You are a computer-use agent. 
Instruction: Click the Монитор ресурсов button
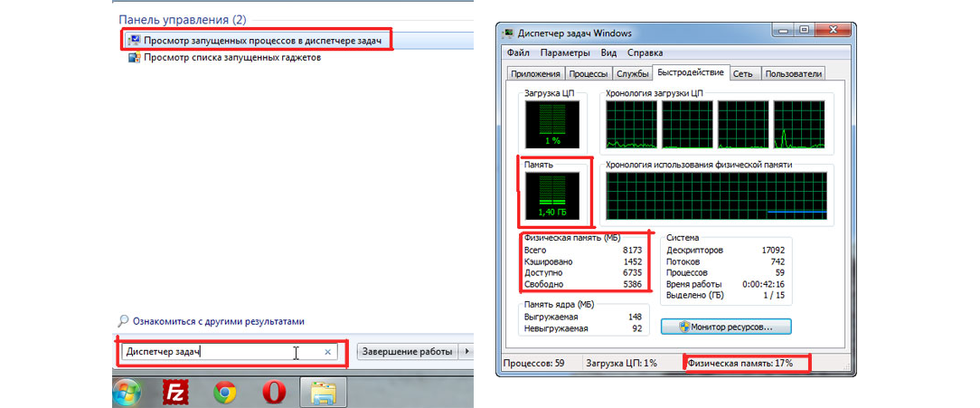(728, 326)
